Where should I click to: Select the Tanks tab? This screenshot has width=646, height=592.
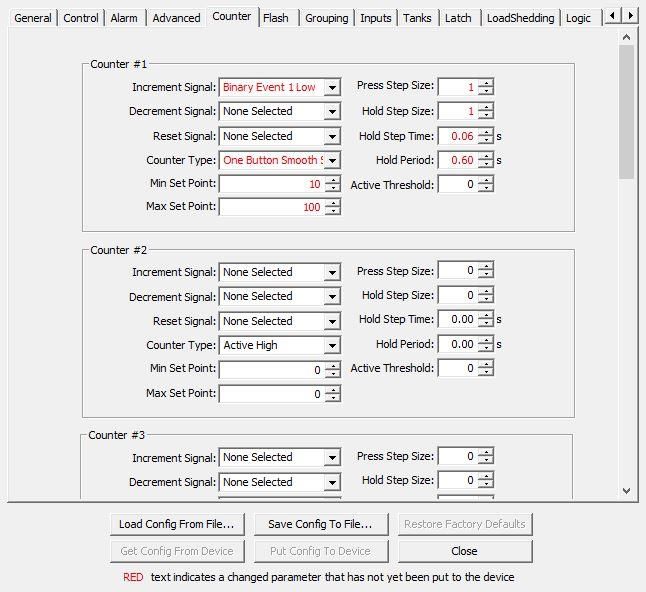pyautogui.click(x=417, y=18)
